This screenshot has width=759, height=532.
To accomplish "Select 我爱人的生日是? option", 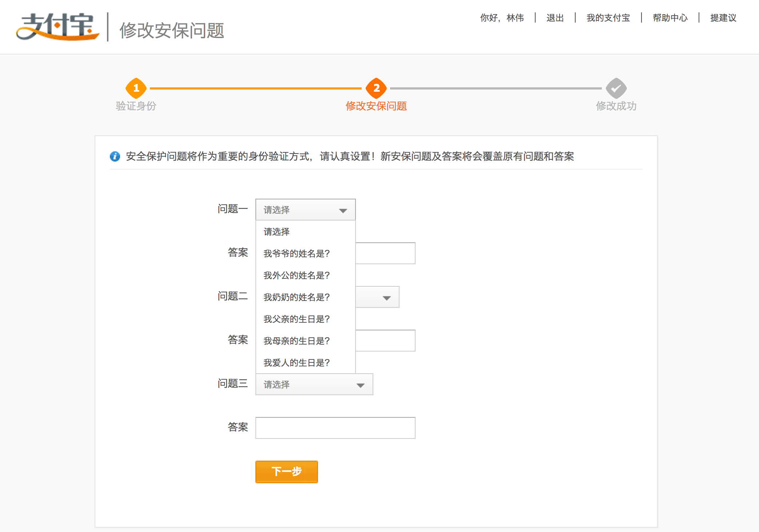I will [297, 363].
